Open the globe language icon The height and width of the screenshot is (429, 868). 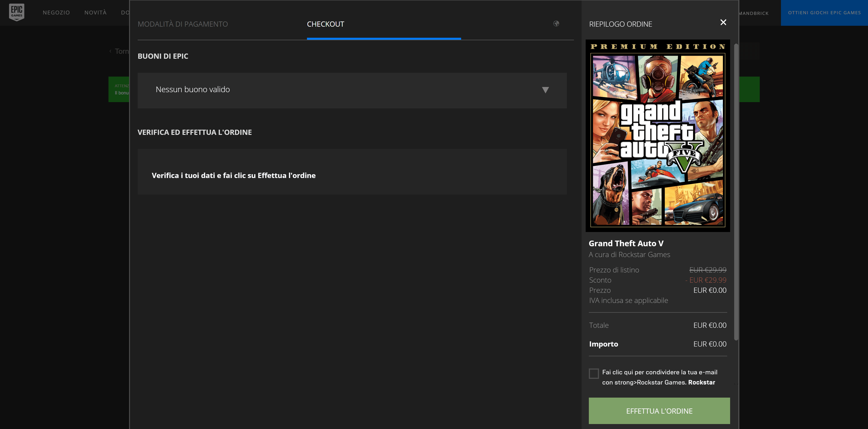tap(556, 23)
